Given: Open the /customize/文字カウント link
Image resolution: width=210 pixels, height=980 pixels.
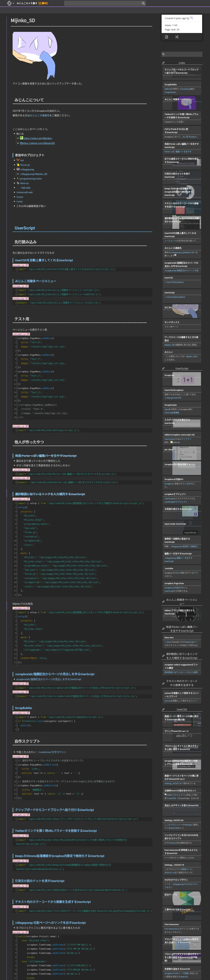Looking at the screenshot, I should 52,752.
